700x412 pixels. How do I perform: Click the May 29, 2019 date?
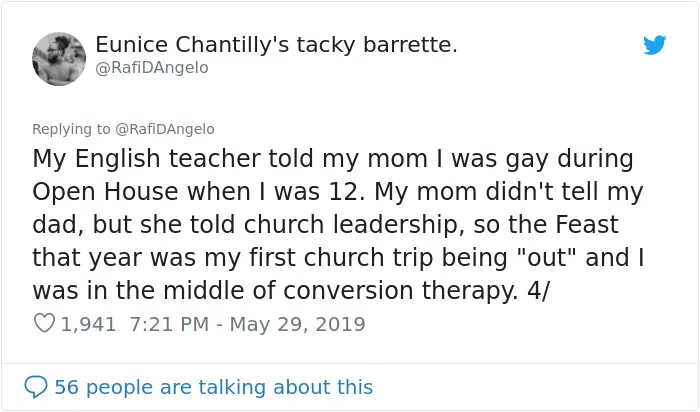pos(297,324)
